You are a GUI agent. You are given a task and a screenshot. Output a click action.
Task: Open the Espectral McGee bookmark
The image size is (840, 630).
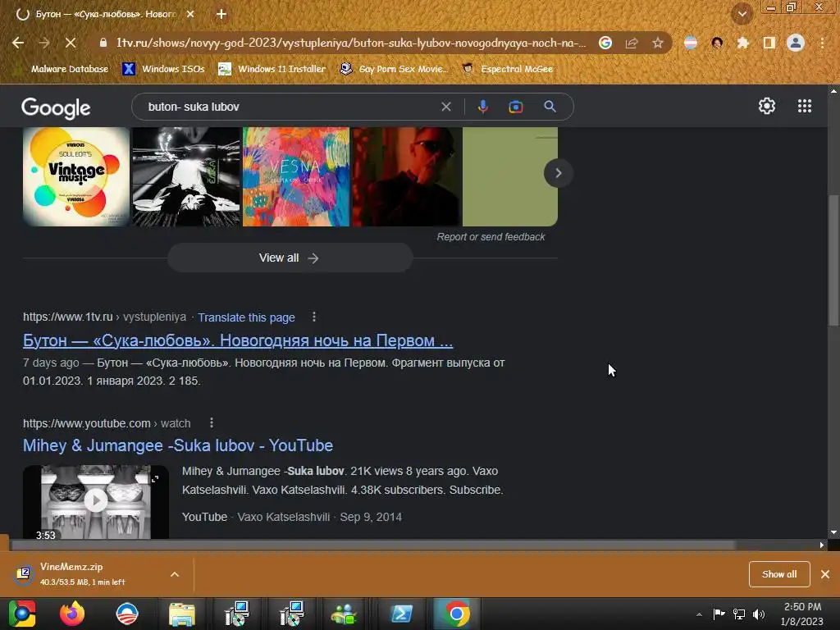point(507,69)
